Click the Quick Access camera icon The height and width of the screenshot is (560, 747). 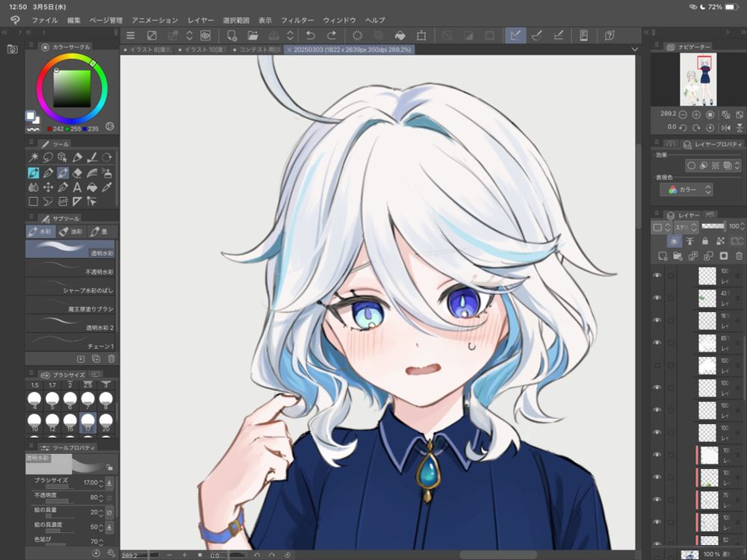(13, 49)
